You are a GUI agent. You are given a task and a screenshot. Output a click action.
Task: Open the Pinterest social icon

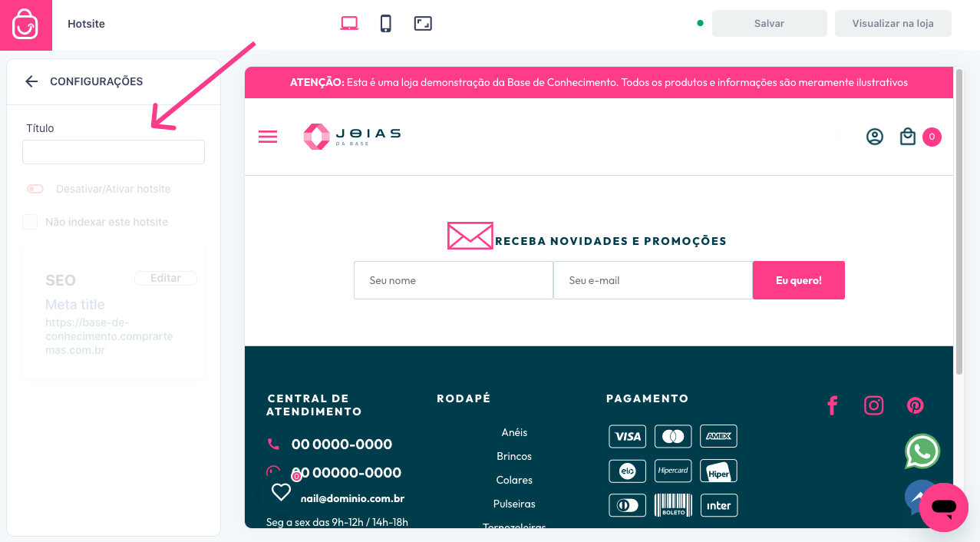(x=915, y=405)
